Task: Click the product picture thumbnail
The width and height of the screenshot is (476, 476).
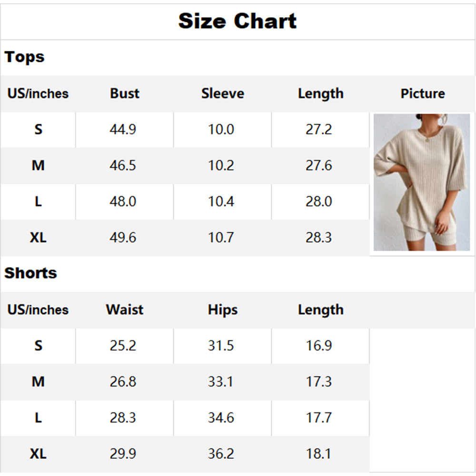Action: [421, 182]
